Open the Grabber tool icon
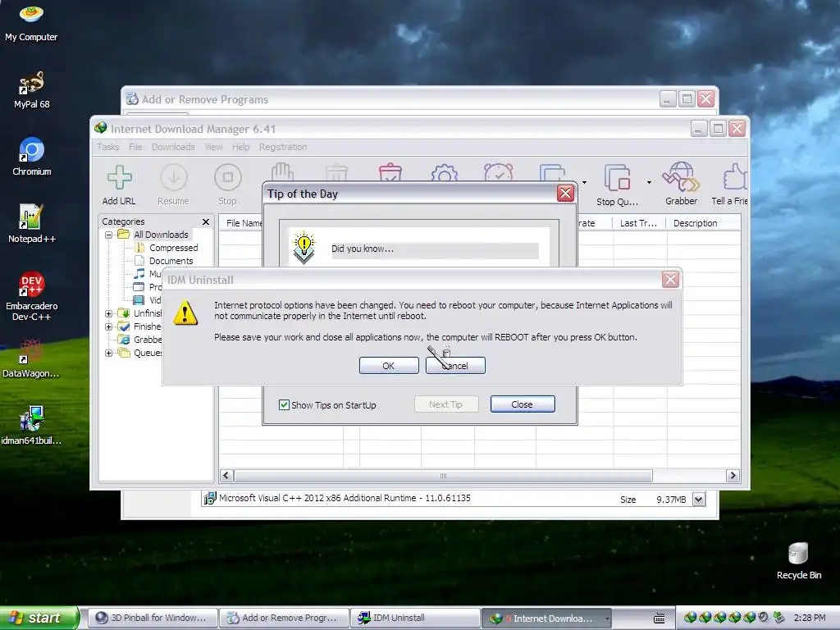Image resolution: width=840 pixels, height=630 pixels. (x=681, y=177)
